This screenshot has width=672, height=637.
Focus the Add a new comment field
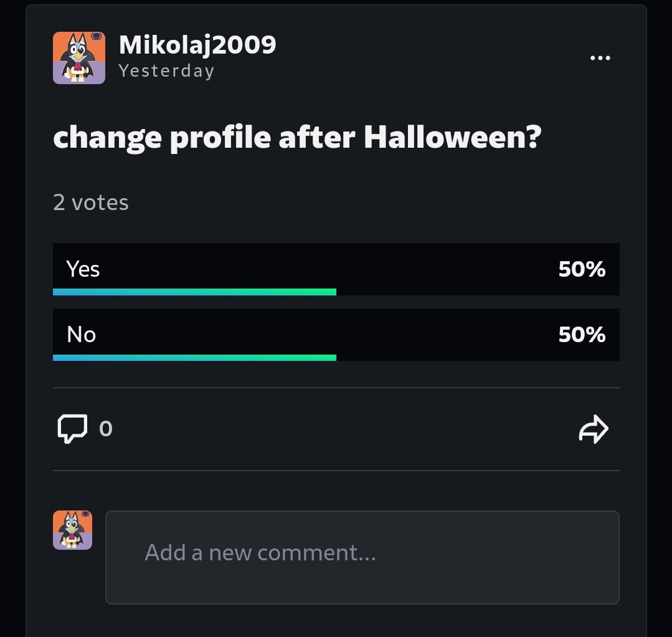[x=362, y=557]
